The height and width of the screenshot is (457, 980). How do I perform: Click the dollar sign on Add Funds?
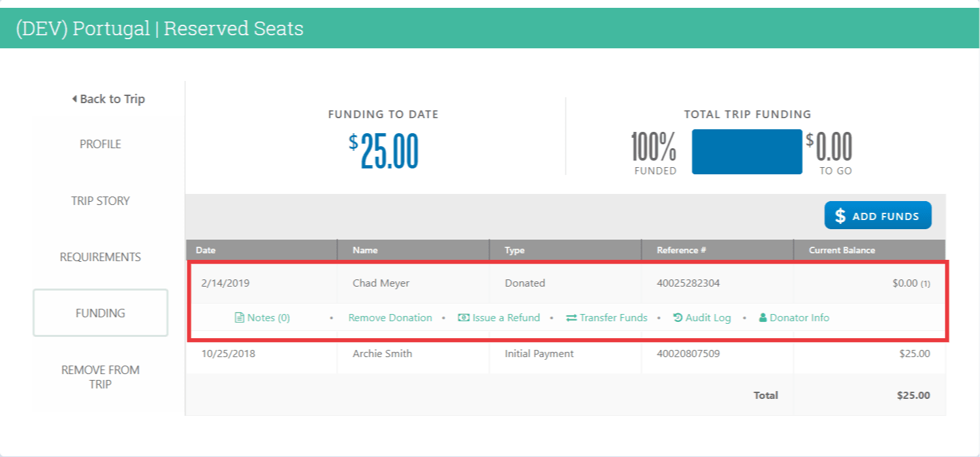840,216
